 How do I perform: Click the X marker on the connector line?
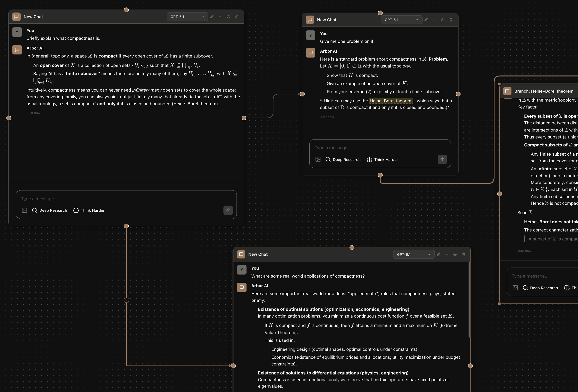click(126, 300)
